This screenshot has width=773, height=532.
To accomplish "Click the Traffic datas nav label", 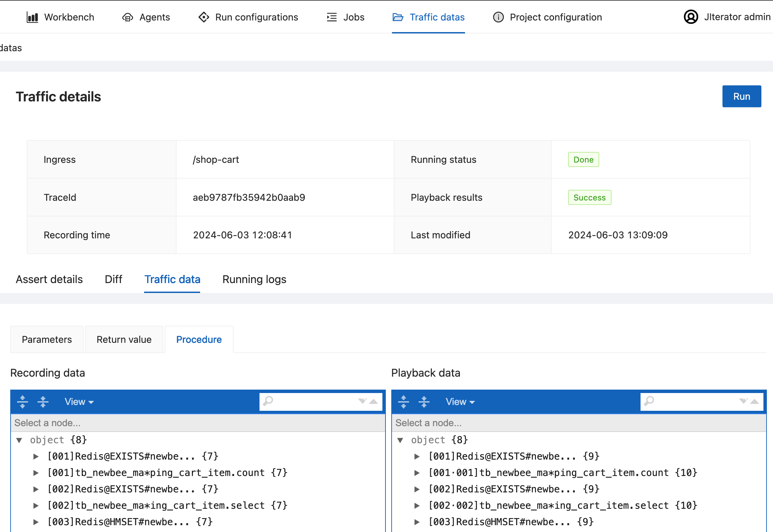I will point(437,17).
